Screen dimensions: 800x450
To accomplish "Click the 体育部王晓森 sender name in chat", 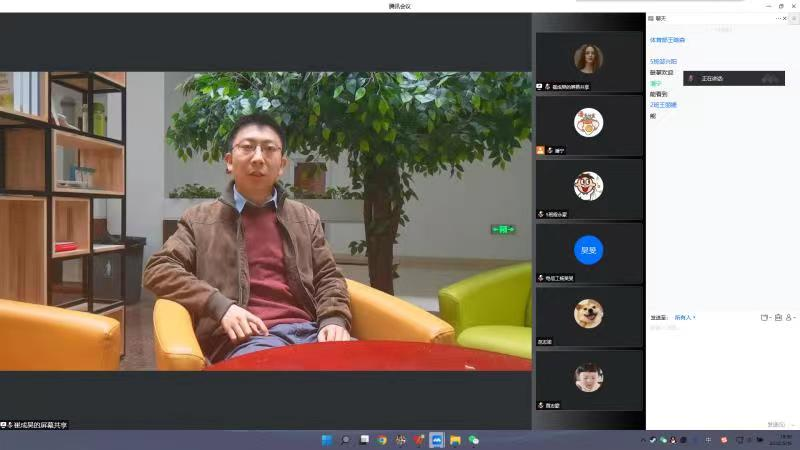I will coord(668,40).
